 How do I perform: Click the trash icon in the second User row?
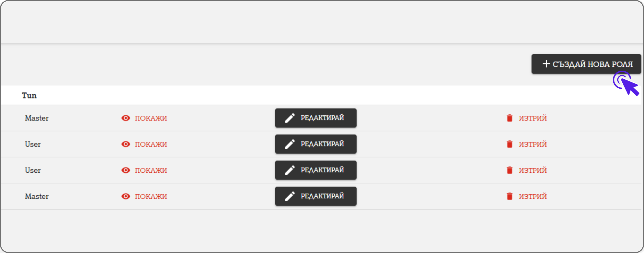(x=509, y=170)
